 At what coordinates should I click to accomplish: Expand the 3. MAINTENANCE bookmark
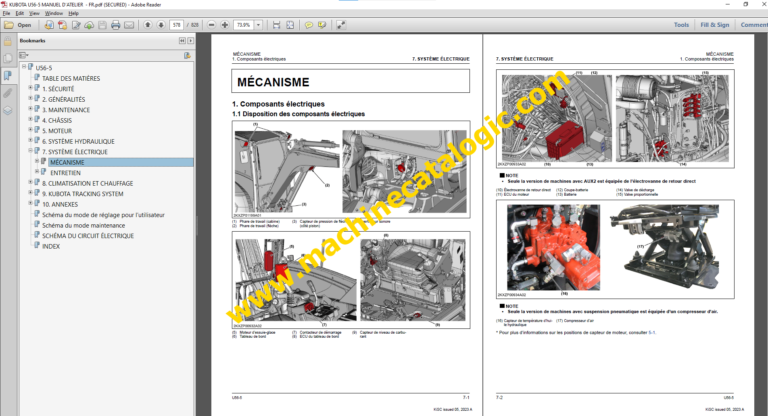(30, 109)
